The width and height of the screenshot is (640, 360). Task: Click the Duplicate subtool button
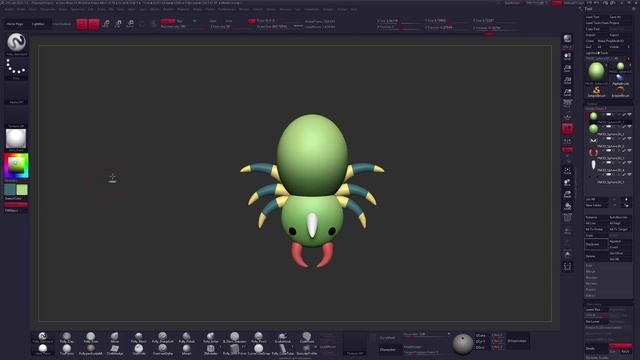tap(596, 244)
